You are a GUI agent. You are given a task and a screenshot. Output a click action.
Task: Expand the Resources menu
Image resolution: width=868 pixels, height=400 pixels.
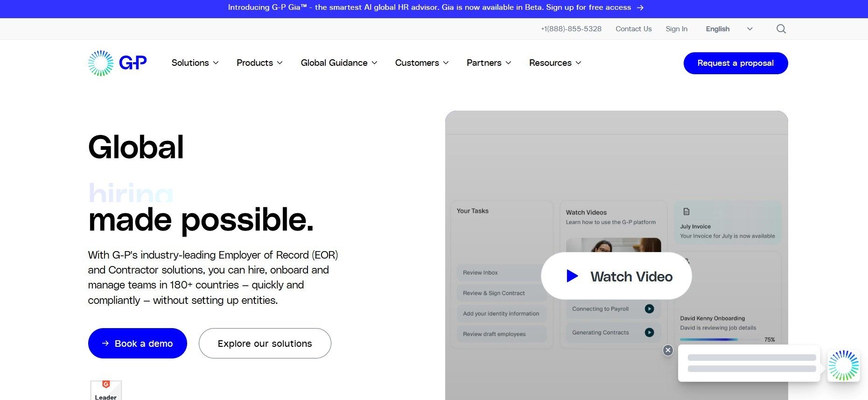(555, 63)
